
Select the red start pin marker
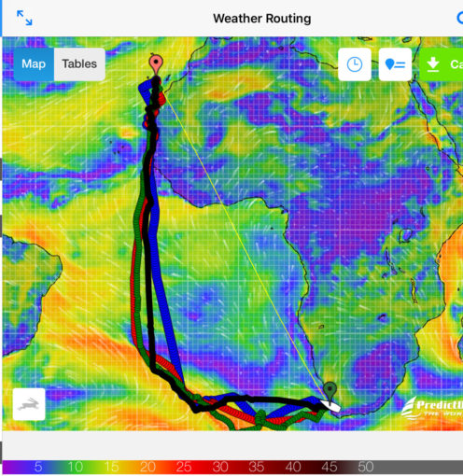point(156,64)
